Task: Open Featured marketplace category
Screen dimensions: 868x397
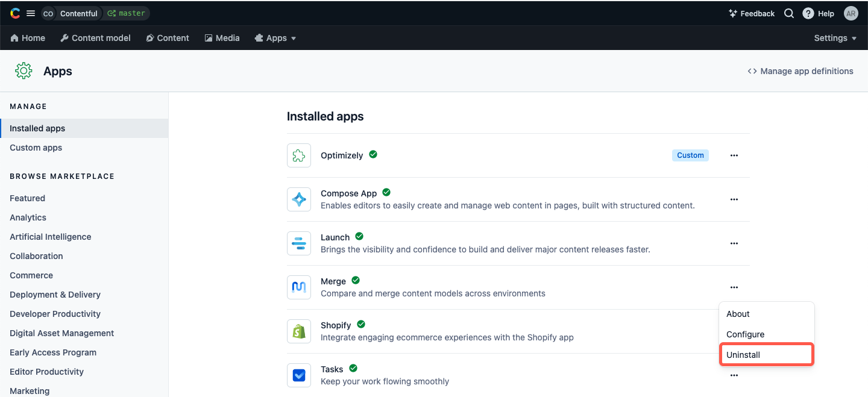Action: coord(27,198)
